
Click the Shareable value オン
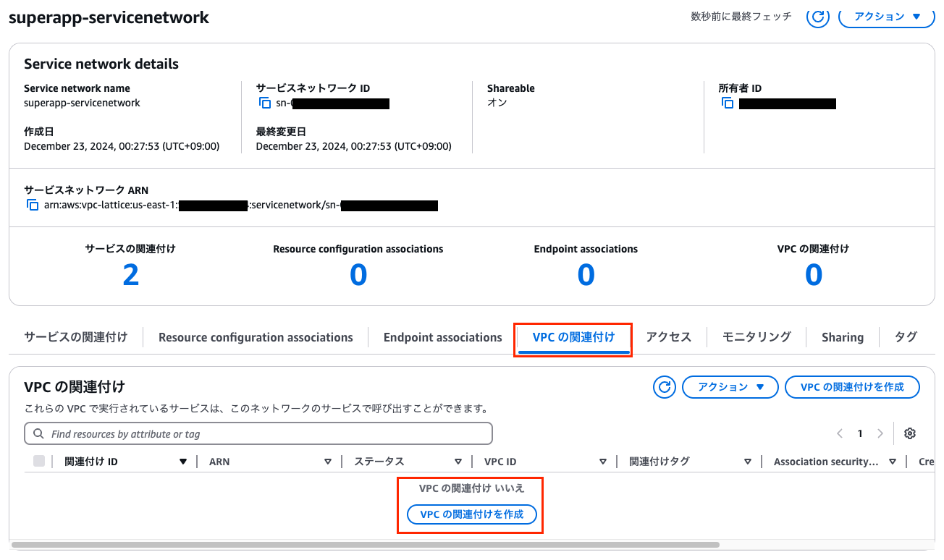click(497, 103)
